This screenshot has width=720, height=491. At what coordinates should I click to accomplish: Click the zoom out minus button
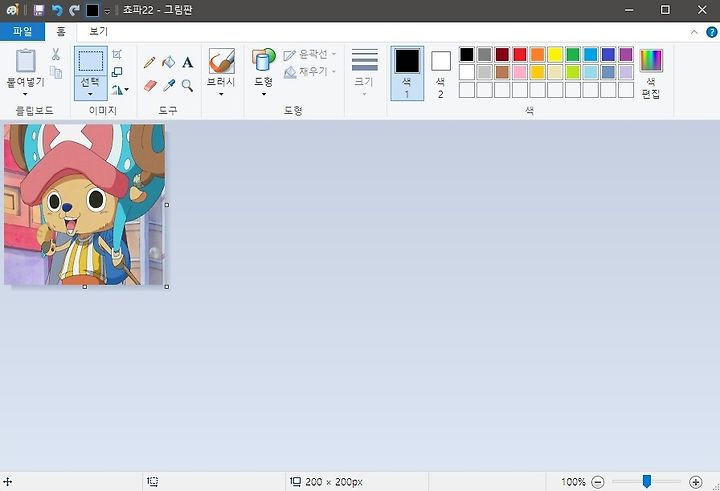coord(598,482)
